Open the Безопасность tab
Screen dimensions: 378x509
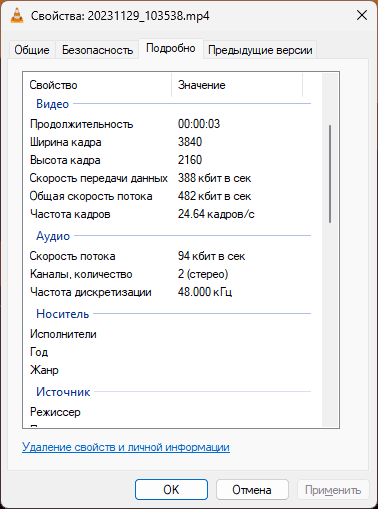[x=97, y=50]
